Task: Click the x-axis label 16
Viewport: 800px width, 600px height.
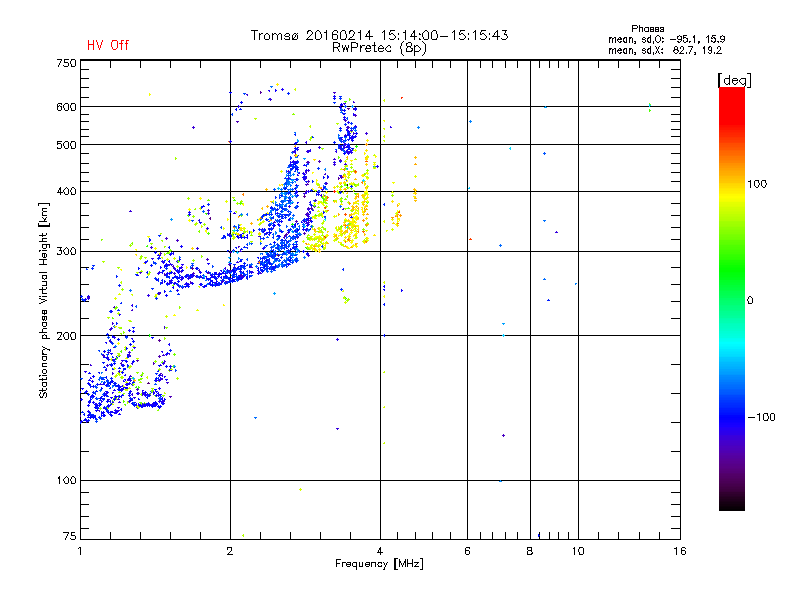Action: [680, 551]
